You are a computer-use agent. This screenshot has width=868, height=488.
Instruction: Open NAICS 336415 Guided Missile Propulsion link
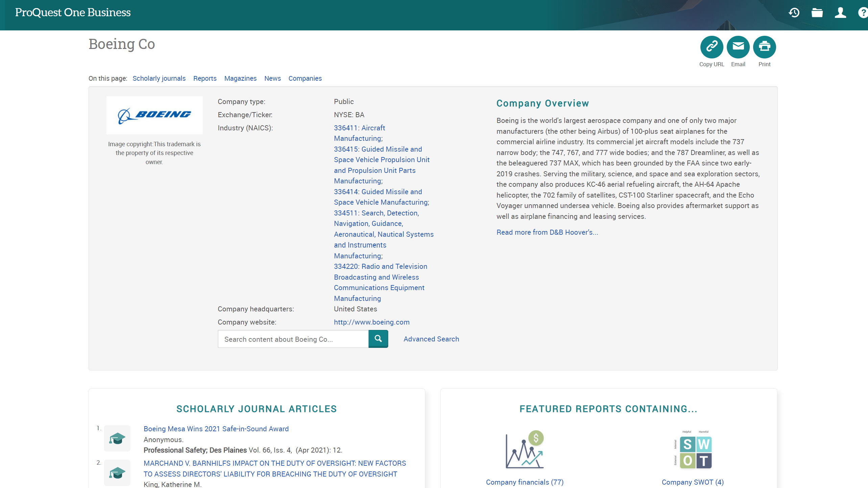(382, 165)
